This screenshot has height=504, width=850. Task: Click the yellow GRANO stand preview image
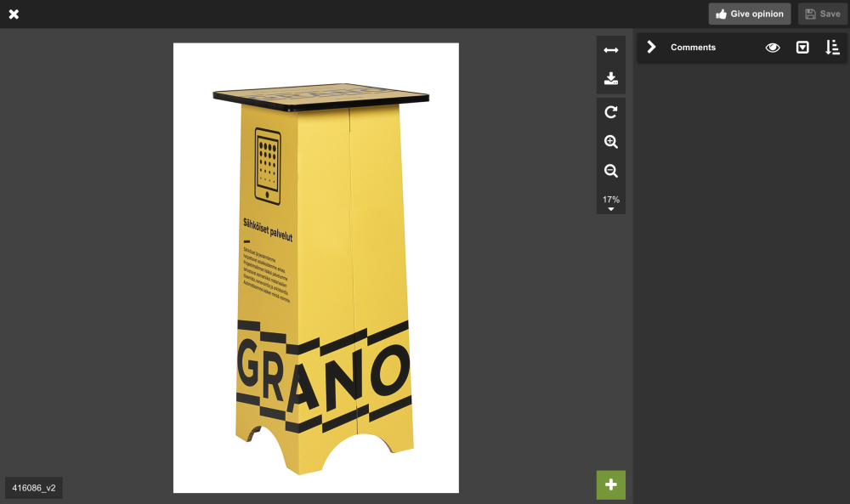[316, 268]
